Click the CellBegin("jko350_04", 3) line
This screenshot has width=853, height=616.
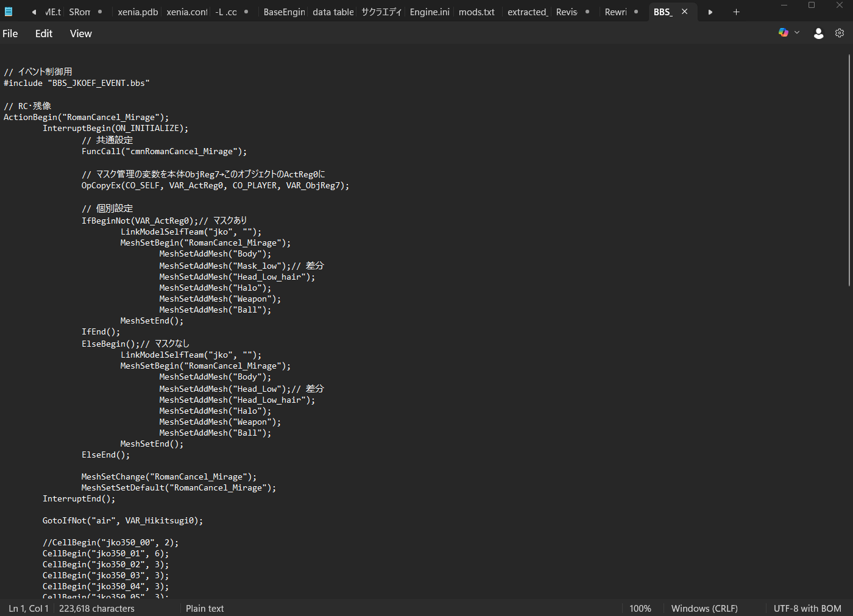tap(106, 586)
